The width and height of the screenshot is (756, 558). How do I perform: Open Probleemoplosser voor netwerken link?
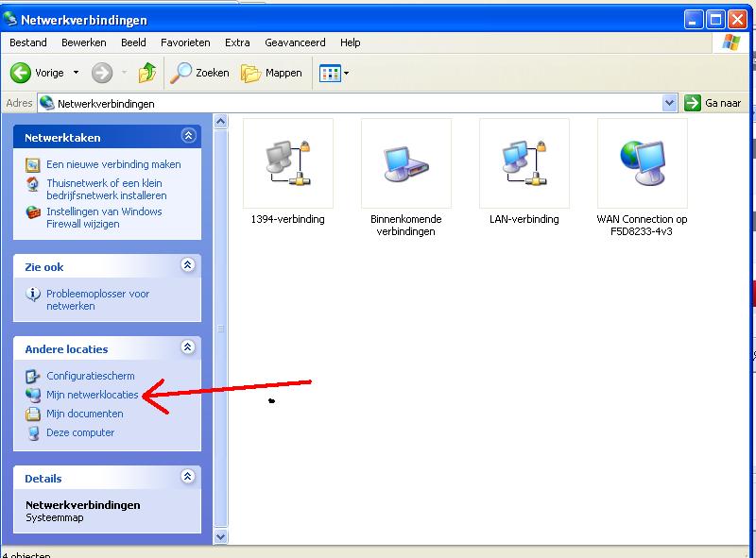click(x=98, y=300)
